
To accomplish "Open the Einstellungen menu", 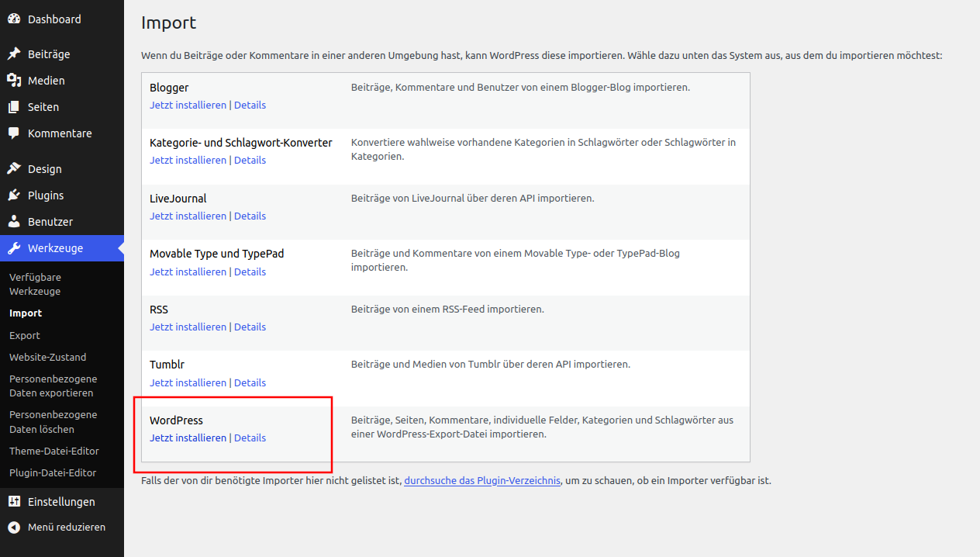I will pos(62,502).
